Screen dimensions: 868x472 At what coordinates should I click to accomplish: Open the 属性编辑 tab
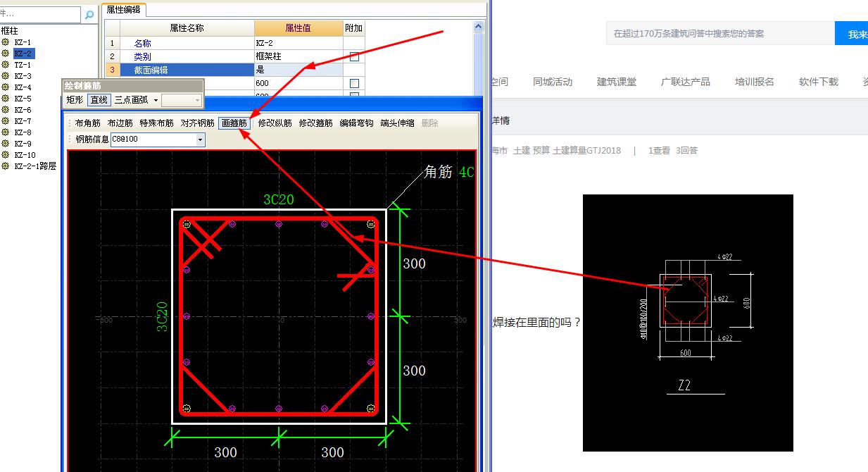pos(123,9)
